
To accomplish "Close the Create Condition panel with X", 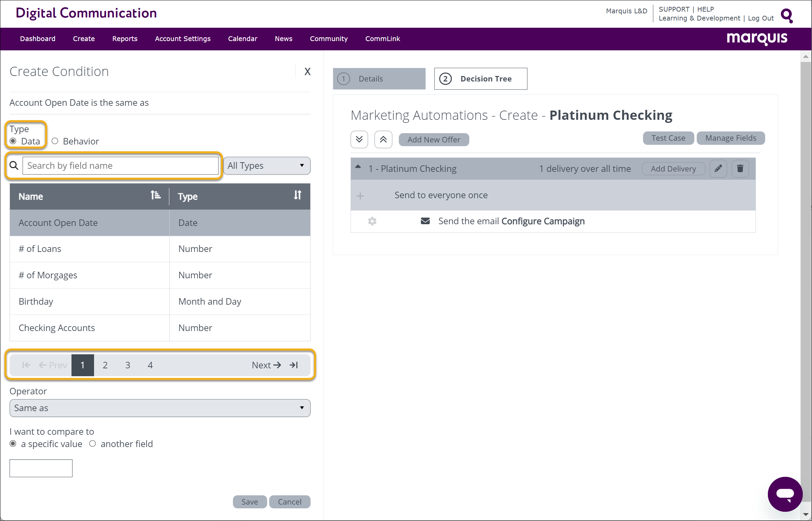I will (307, 71).
